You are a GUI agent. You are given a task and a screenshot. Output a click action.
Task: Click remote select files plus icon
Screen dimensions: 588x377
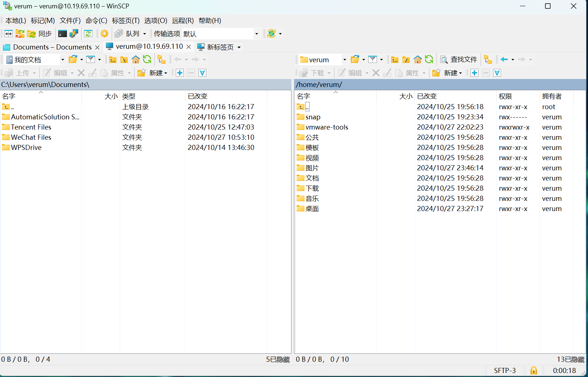coord(474,73)
